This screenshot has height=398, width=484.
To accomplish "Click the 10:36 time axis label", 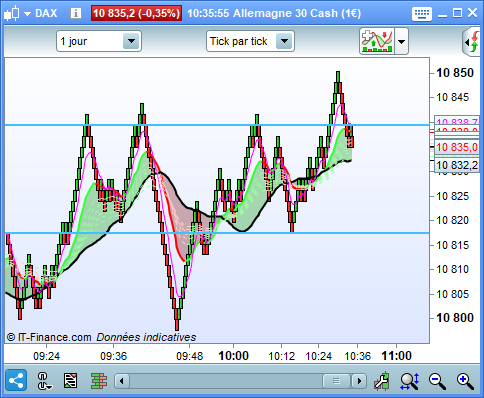I will pyautogui.click(x=357, y=356).
